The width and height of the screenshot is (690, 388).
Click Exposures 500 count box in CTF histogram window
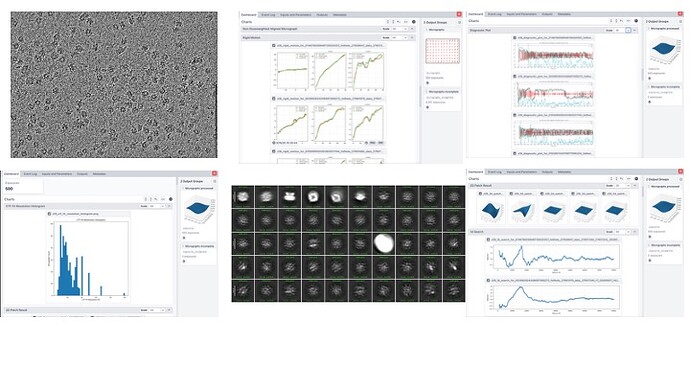[x=23, y=186]
